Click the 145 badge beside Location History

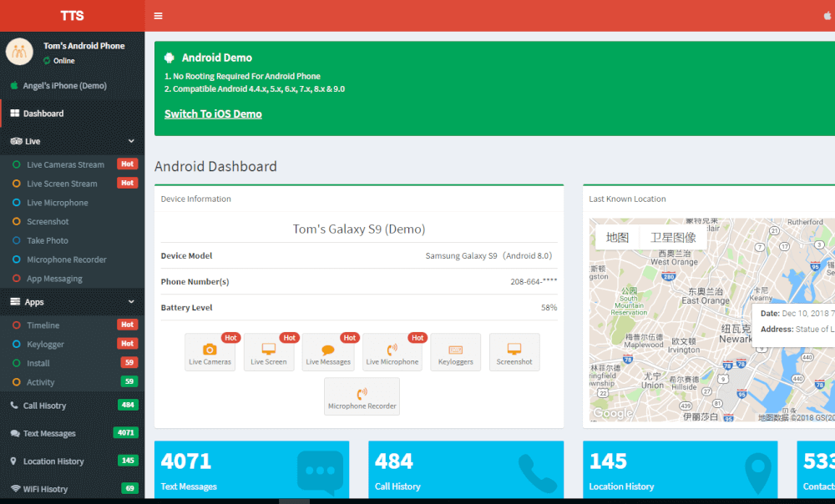(x=128, y=461)
